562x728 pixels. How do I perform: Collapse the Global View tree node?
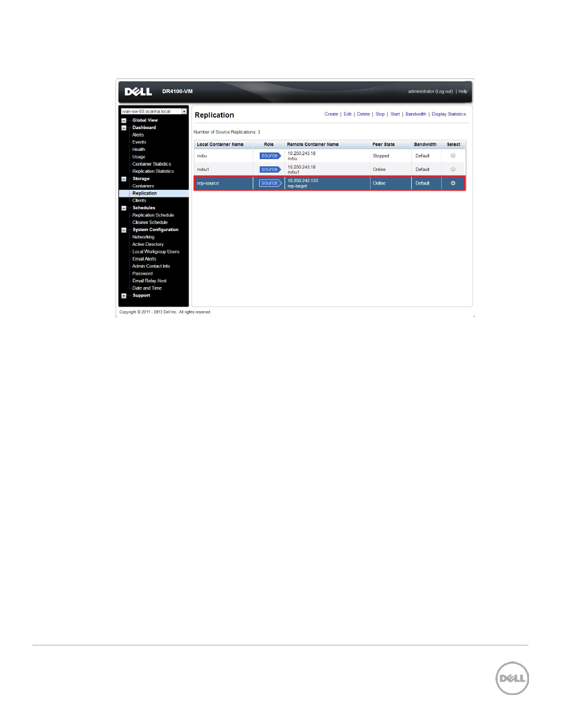(x=124, y=120)
